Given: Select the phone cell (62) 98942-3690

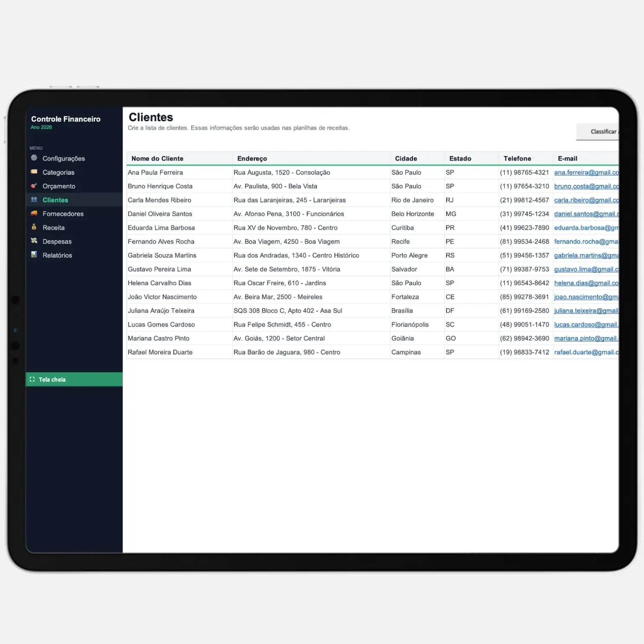Looking at the screenshot, I should coord(526,338).
